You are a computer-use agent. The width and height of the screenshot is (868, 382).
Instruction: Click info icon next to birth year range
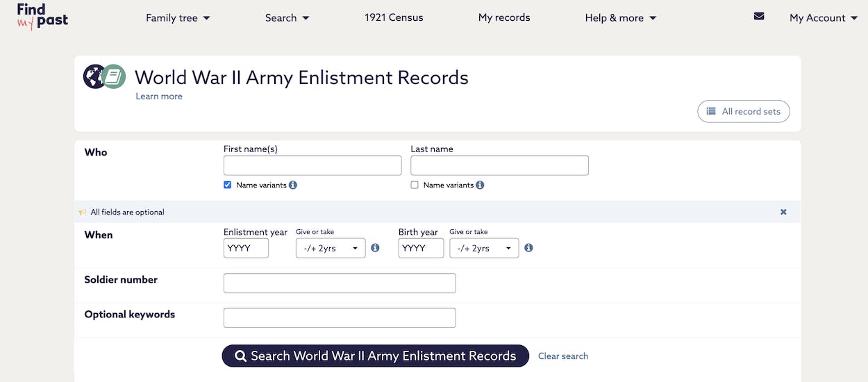pos(528,248)
